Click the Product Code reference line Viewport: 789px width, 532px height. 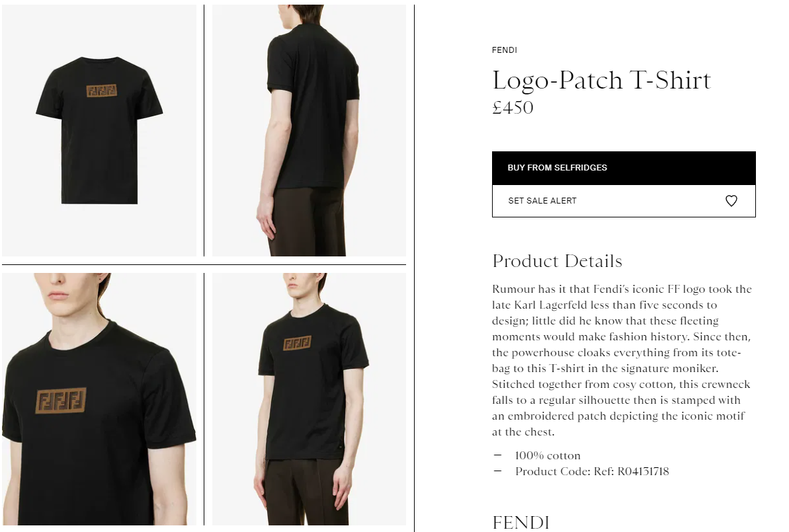pyautogui.click(x=592, y=472)
